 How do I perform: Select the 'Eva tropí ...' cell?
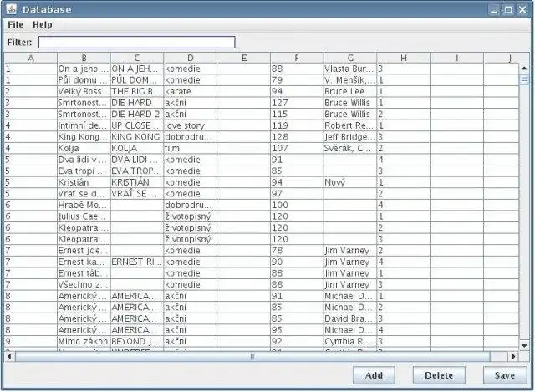click(x=84, y=171)
